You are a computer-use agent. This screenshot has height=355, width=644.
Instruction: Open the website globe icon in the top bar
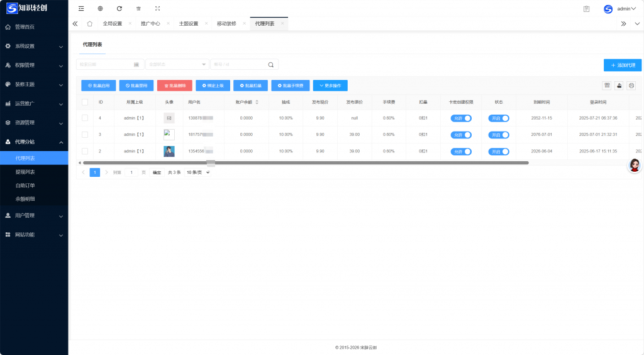point(100,9)
